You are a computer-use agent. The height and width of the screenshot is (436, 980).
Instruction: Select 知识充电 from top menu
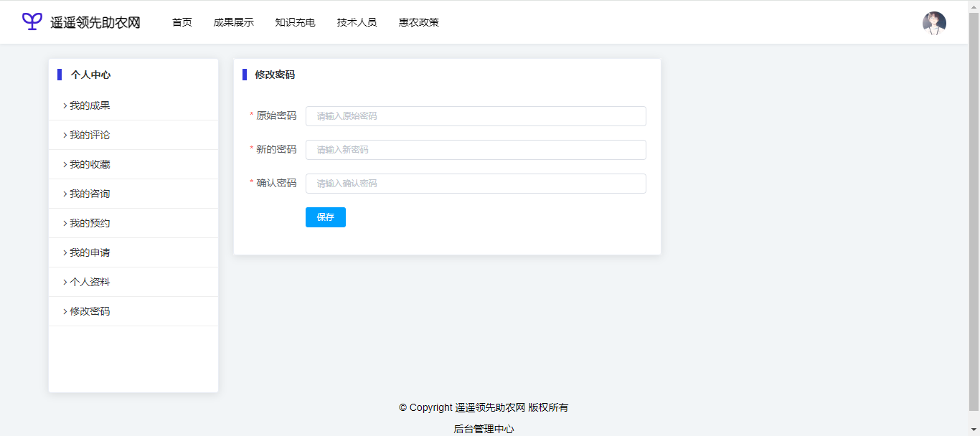[x=295, y=22]
